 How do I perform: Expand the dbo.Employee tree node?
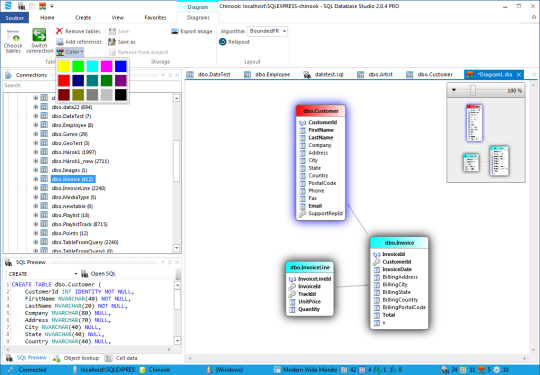click(x=35, y=125)
